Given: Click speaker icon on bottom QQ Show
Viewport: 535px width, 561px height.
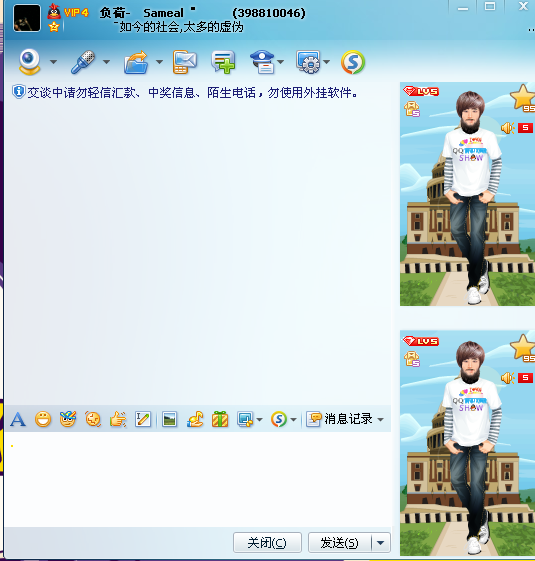Looking at the screenshot, I should pyautogui.click(x=507, y=378).
